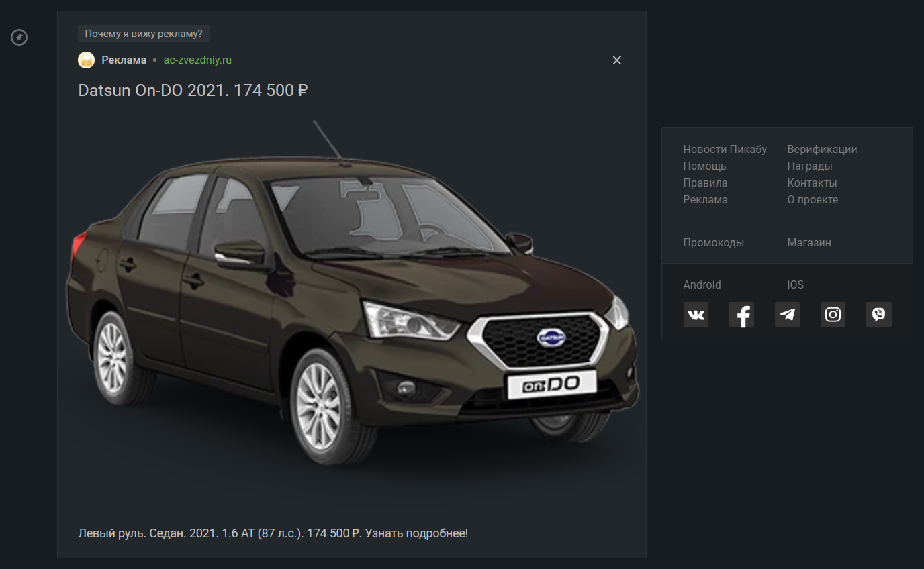Viewport: 924px width, 569px height.
Task: Open the VK social network icon
Action: point(696,314)
